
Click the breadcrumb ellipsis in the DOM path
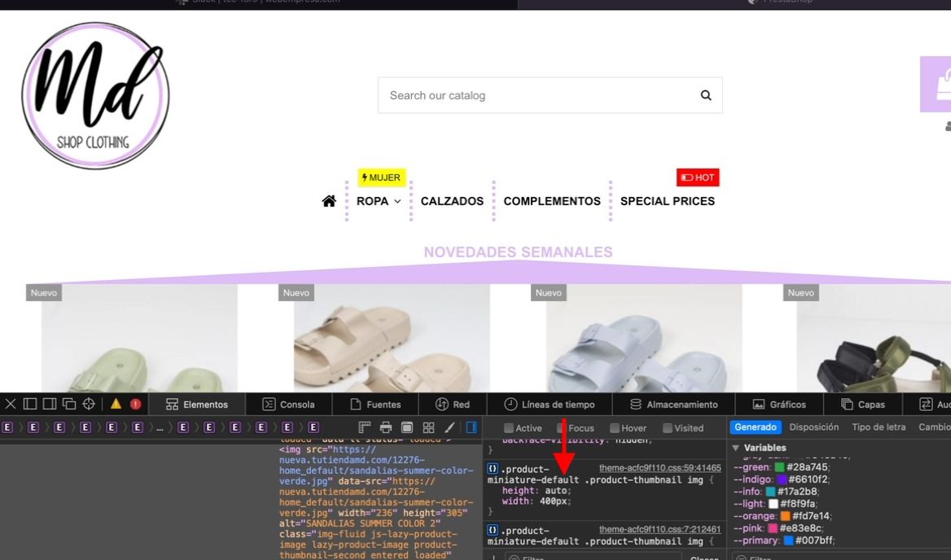pos(160,428)
